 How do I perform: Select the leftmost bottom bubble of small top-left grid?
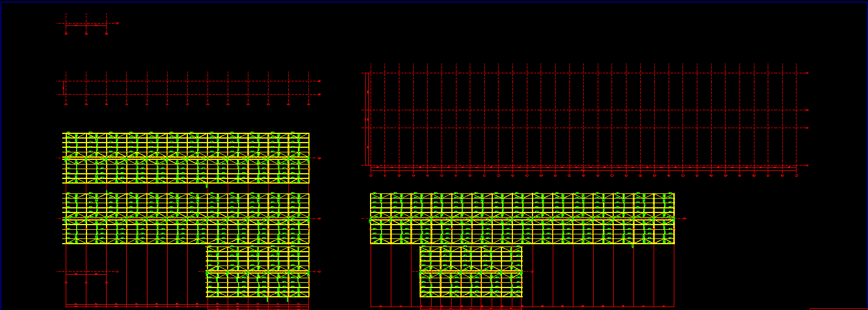click(x=66, y=34)
